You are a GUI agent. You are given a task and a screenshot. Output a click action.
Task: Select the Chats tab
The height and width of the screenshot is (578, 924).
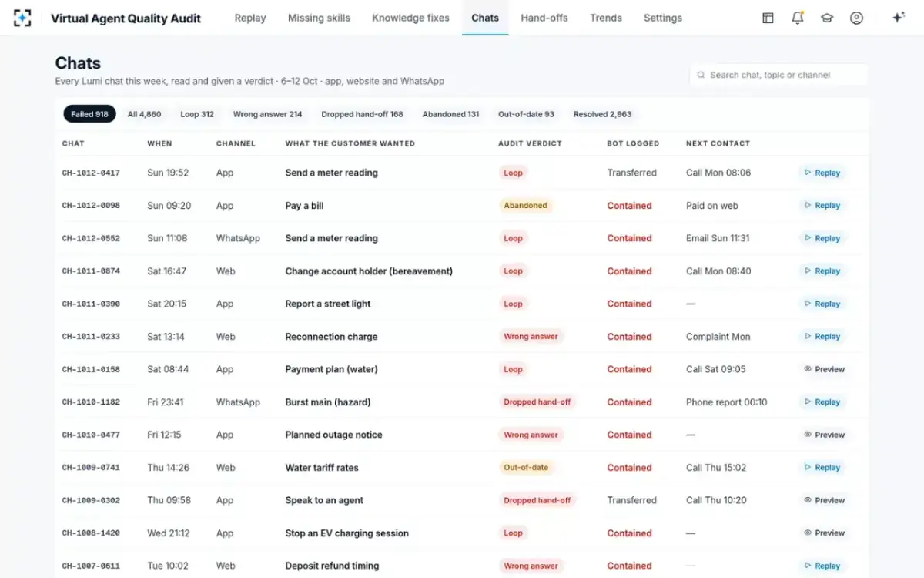pyautogui.click(x=485, y=18)
